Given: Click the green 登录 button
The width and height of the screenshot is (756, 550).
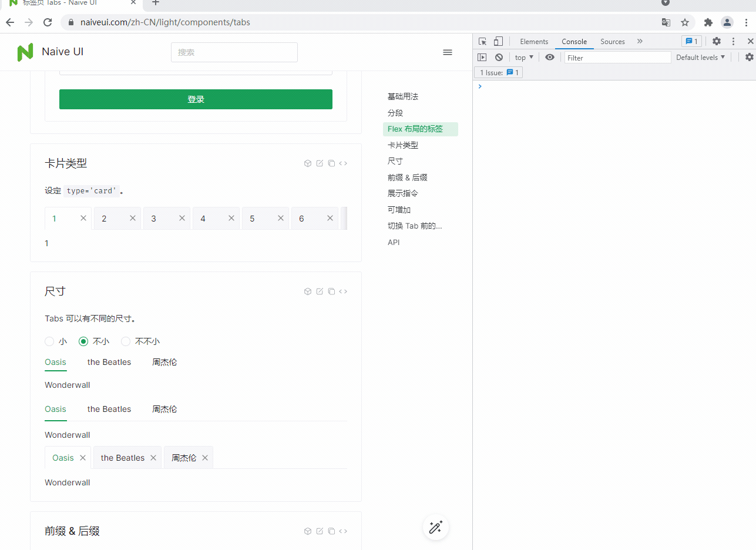Looking at the screenshot, I should point(196,99).
